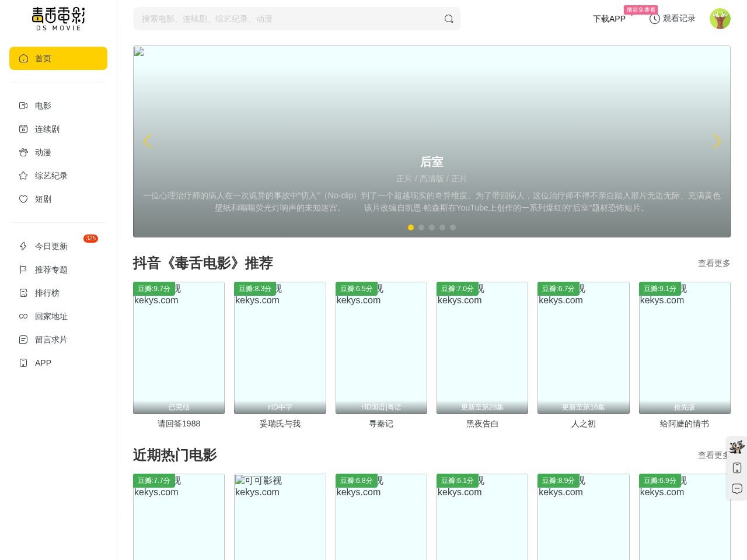Click the floating chat message icon
The width and height of the screenshot is (747, 560).
737,489
